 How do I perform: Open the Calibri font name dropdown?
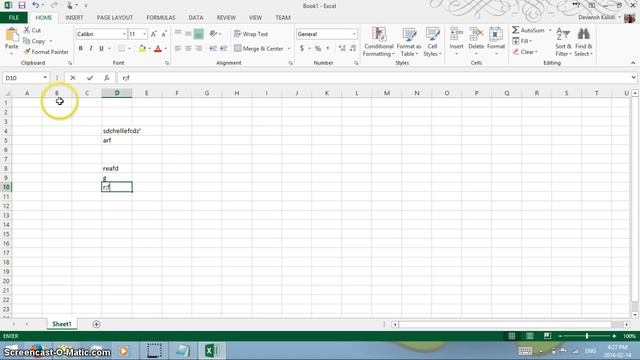[124, 34]
